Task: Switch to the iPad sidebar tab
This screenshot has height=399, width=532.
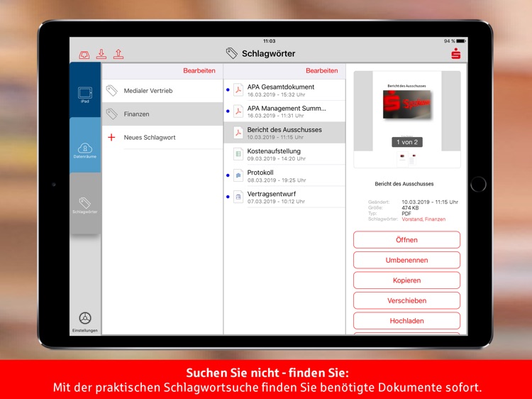Action: (85, 90)
